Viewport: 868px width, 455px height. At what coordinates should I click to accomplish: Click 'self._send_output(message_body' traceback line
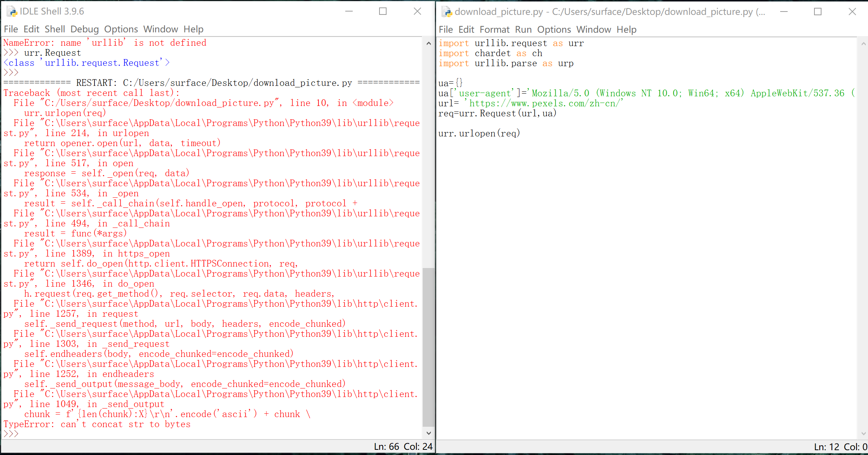click(185, 384)
